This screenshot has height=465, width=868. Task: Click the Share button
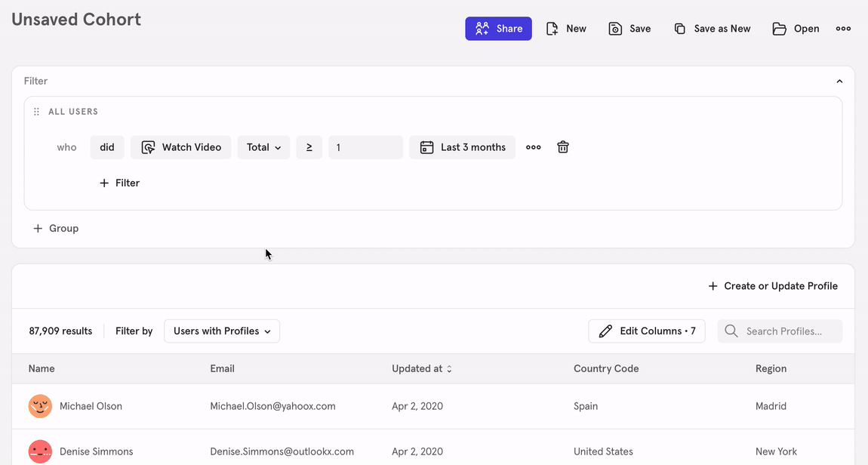[x=498, y=29]
